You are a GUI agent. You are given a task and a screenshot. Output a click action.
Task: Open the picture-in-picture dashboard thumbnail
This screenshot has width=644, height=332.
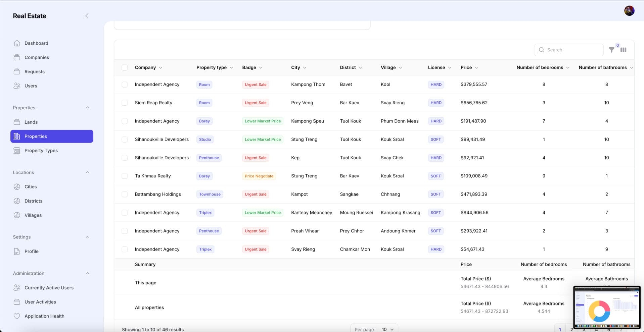pyautogui.click(x=607, y=307)
